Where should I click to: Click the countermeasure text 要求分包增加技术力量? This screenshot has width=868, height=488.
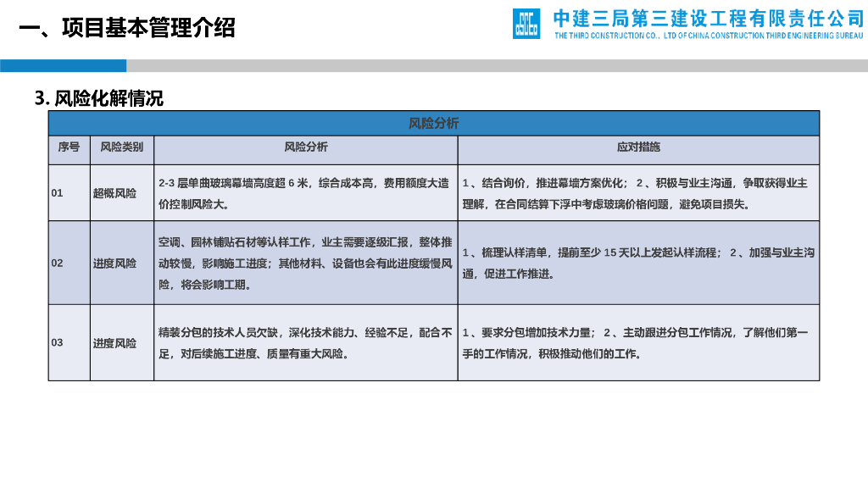[635, 343]
